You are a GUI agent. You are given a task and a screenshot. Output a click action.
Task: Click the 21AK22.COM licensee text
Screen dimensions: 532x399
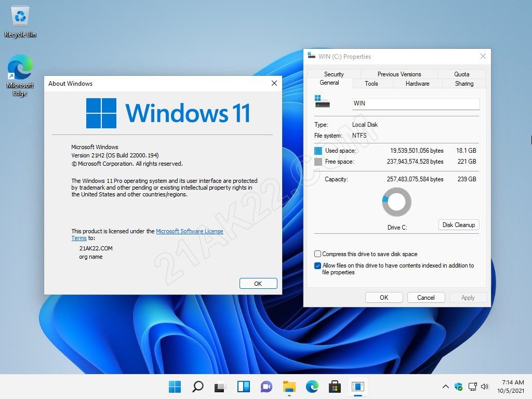[96, 248]
